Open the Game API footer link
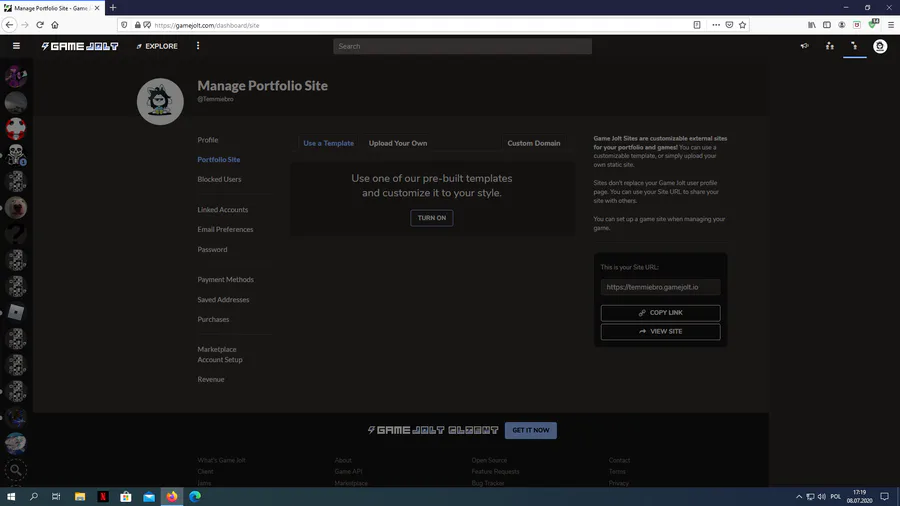Image resolution: width=900 pixels, height=506 pixels. click(348, 472)
